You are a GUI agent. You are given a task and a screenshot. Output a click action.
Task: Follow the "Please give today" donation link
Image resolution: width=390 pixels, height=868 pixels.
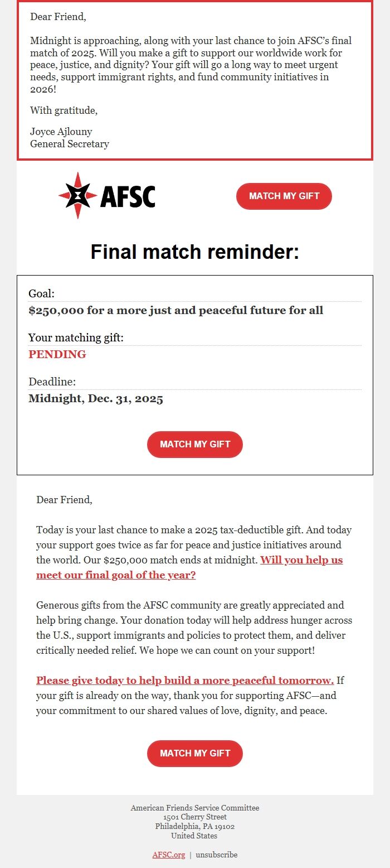click(x=184, y=680)
